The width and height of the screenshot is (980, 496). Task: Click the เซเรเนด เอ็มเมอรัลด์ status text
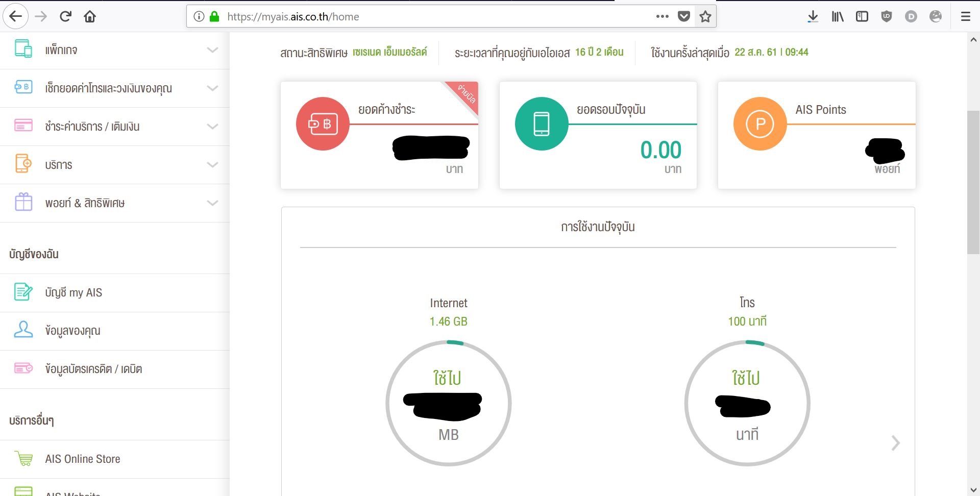click(389, 52)
